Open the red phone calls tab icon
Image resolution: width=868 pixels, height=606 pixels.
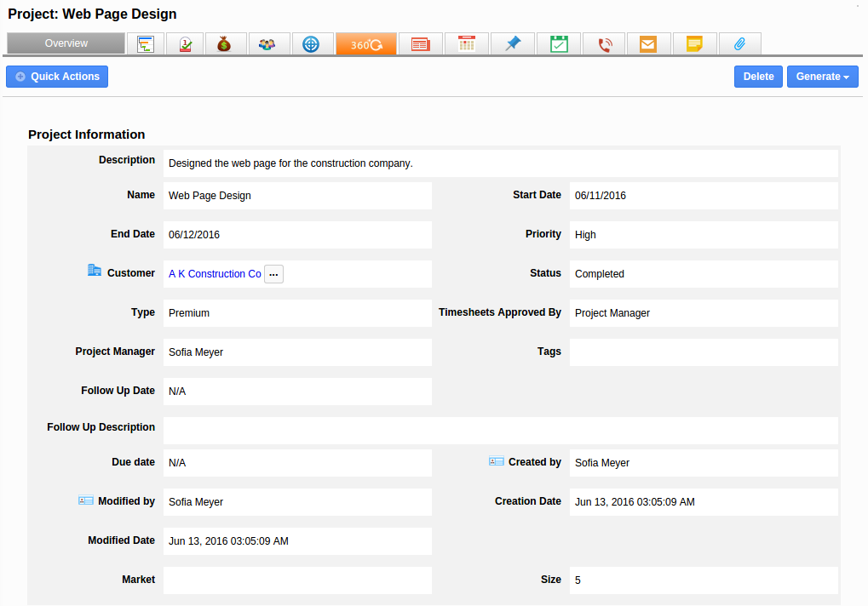click(x=605, y=43)
